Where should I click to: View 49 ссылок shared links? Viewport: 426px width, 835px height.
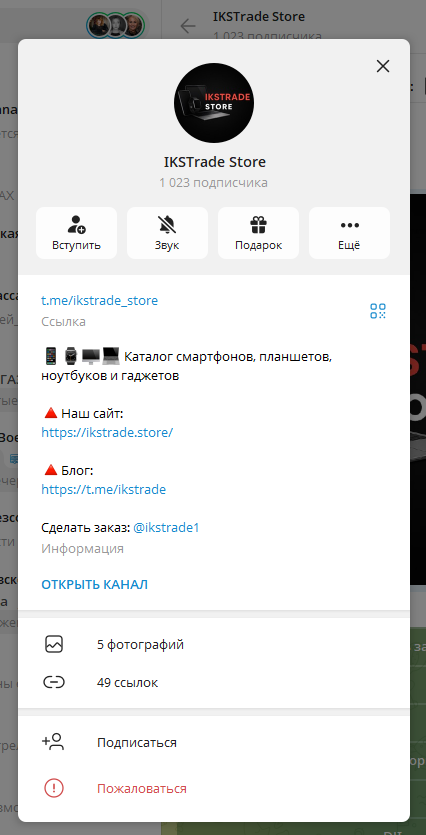pyautogui.click(x=214, y=682)
